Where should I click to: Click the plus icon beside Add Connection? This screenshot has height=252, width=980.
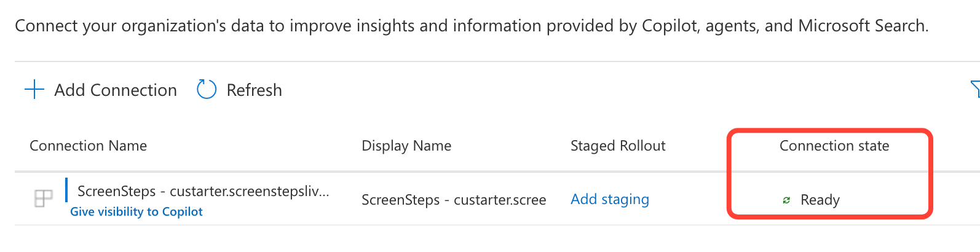tap(34, 90)
